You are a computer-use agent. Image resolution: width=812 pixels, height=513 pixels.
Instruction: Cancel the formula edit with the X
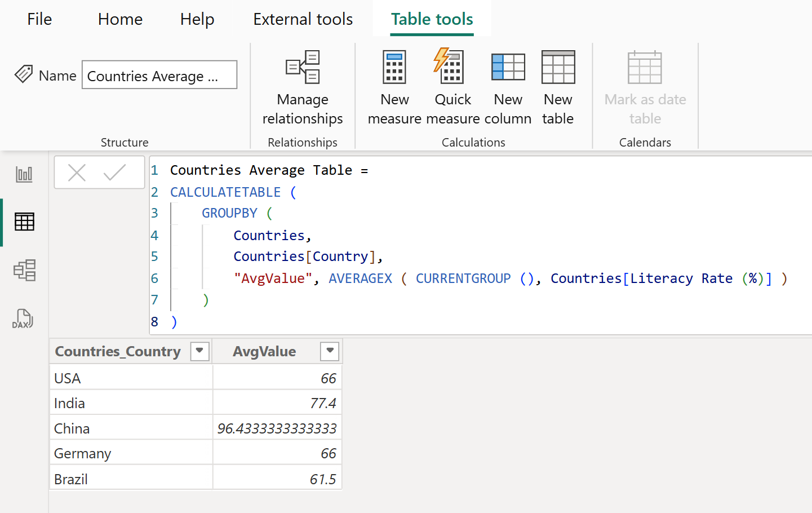point(77,173)
